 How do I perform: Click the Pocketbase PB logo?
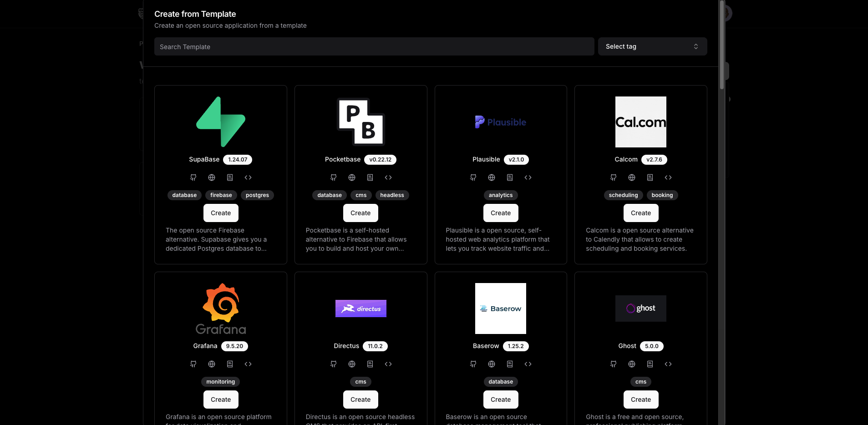point(361,122)
